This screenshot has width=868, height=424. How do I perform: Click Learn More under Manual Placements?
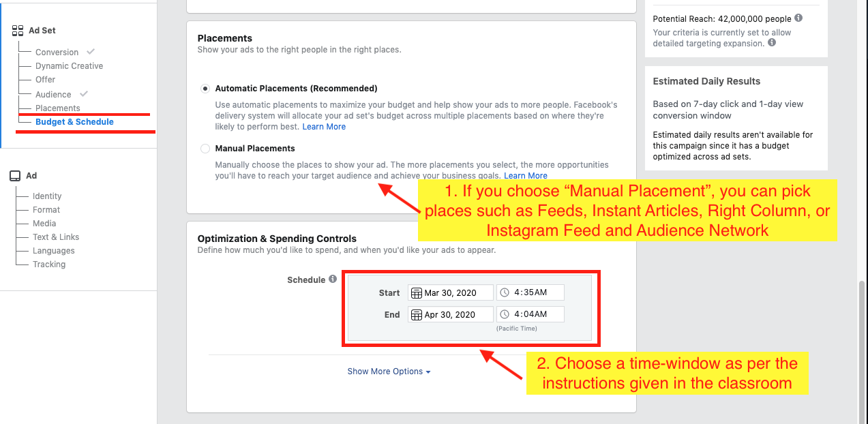click(526, 176)
